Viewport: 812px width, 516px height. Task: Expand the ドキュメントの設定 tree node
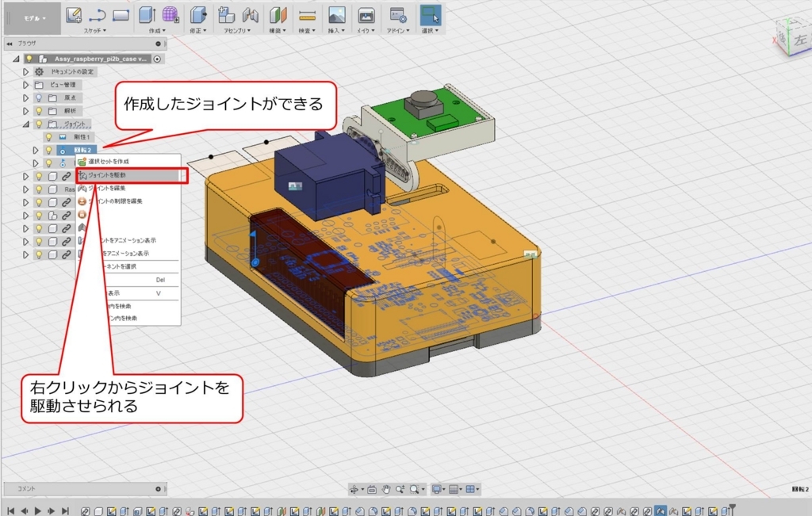point(25,72)
